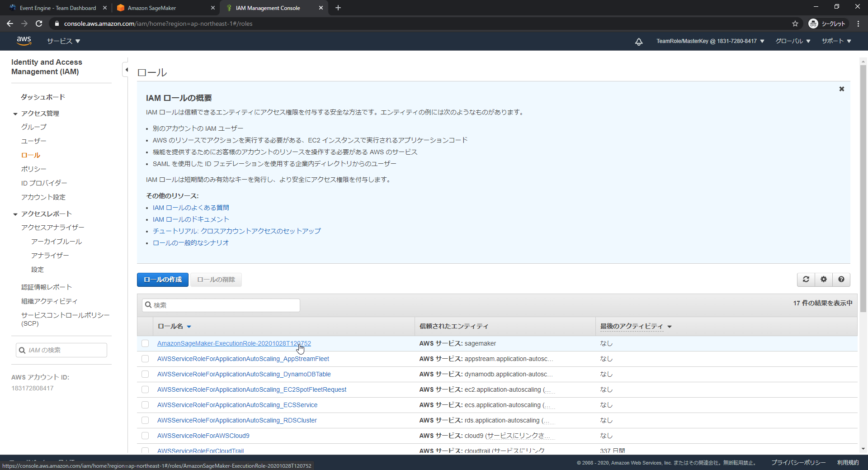Open the Chrome three-dot menu
The width and height of the screenshot is (868, 470).
[x=859, y=24]
